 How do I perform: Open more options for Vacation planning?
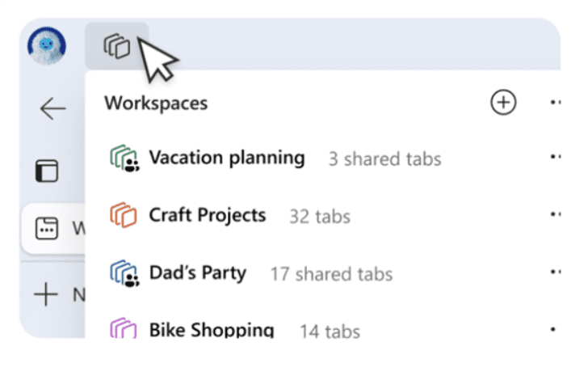coord(555,158)
